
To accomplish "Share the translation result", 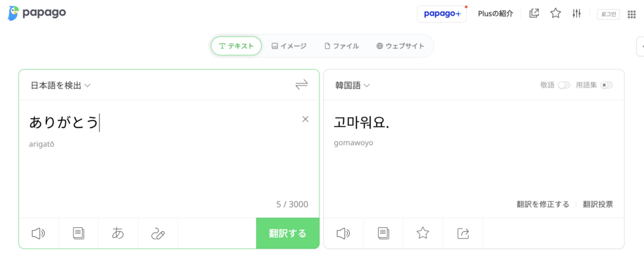I will pyautogui.click(x=463, y=234).
